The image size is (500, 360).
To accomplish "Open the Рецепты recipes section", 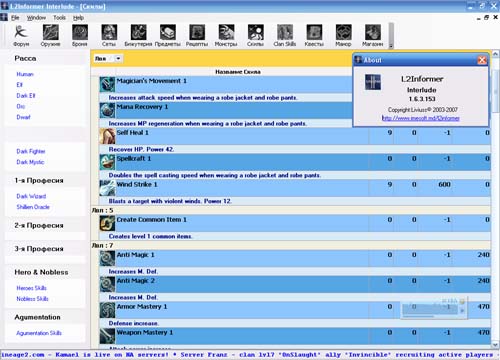I will [x=197, y=36].
